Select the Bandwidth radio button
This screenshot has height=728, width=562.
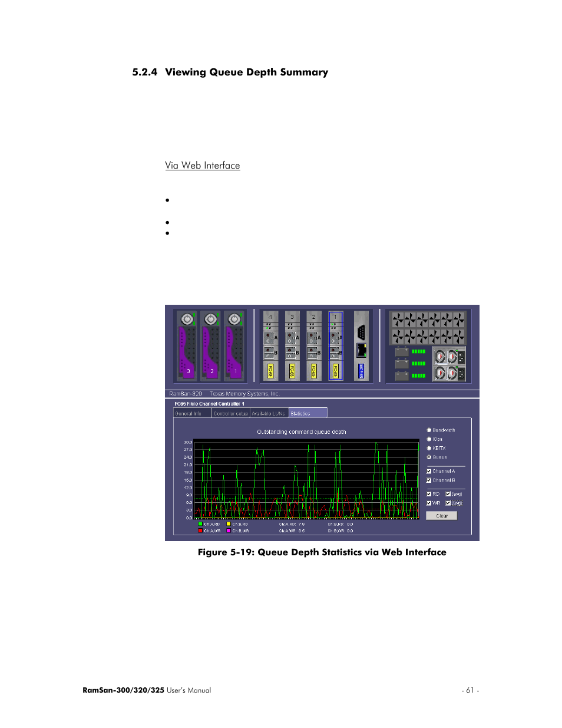click(x=429, y=430)
